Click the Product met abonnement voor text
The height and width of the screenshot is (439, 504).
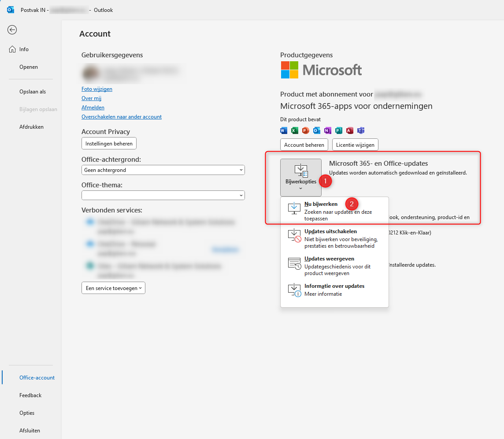[326, 94]
